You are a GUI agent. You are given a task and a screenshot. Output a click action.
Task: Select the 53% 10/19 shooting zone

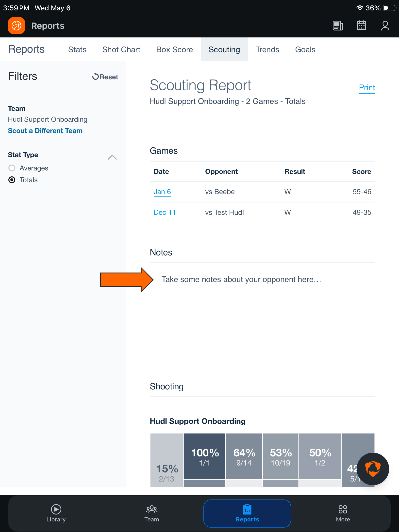[281, 456]
